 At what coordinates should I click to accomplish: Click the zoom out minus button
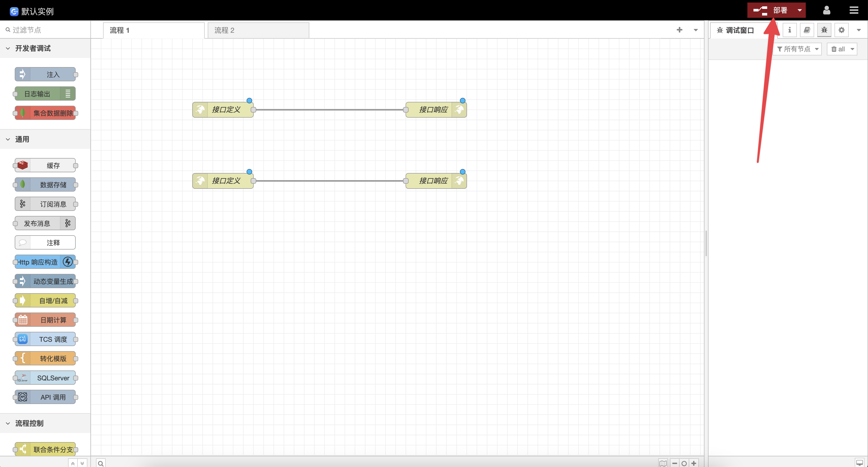[x=674, y=463]
